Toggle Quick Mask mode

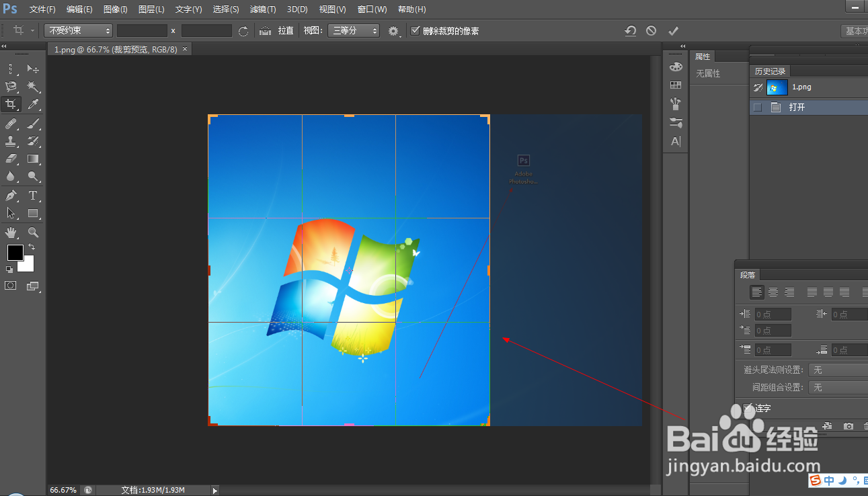point(11,286)
